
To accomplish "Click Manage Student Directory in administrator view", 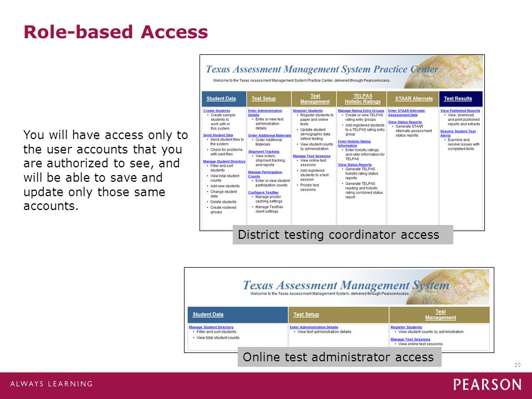I will pos(211,327).
